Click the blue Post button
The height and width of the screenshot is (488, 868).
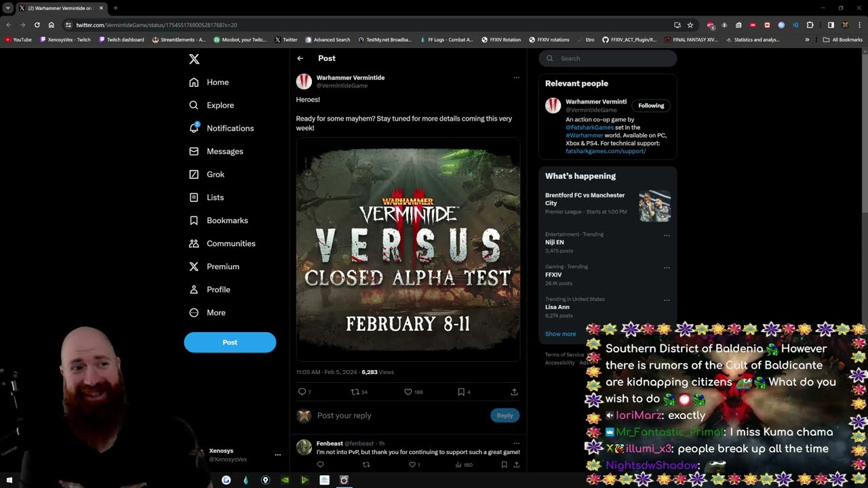(x=230, y=342)
